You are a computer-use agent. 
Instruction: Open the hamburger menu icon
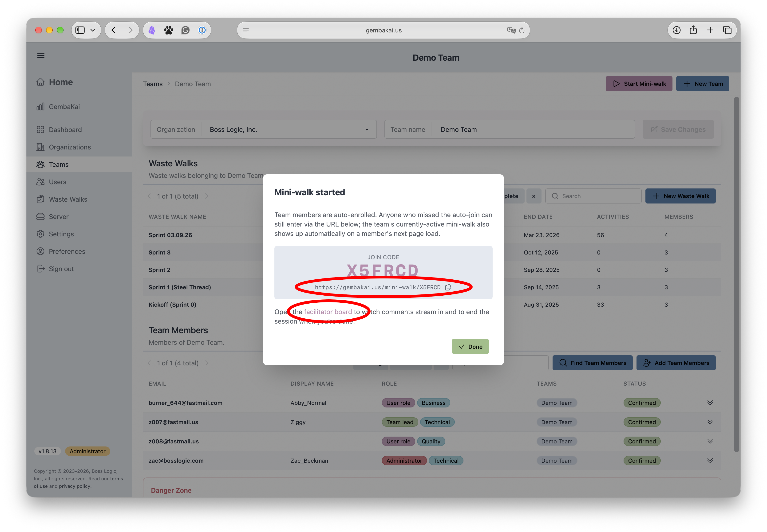tap(41, 55)
